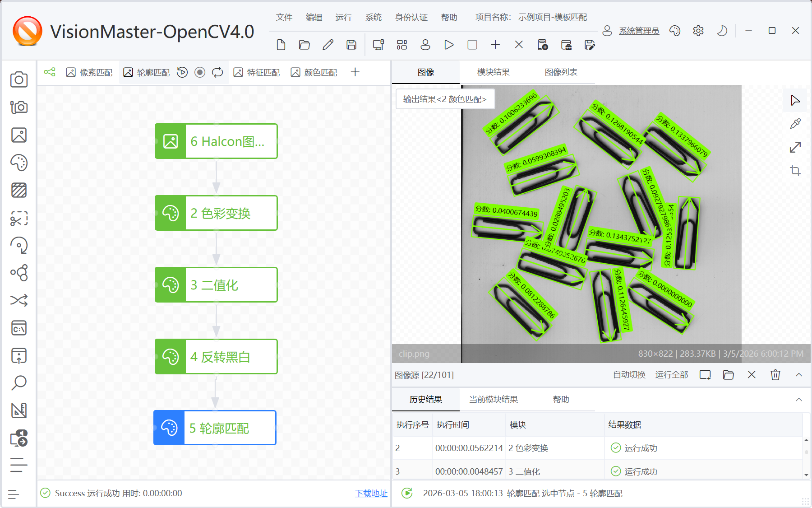Add a new flow tab with plus
This screenshot has width=812, height=508.
coord(355,72)
